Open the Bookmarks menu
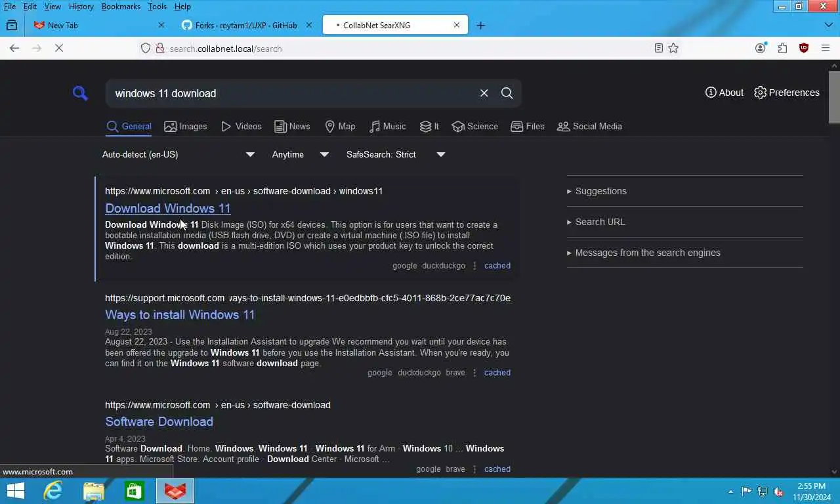 121,6
